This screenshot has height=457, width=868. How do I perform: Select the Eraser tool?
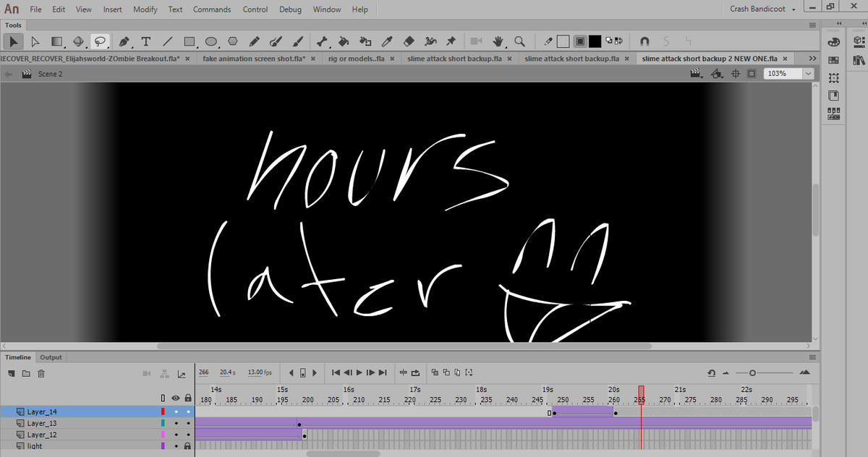click(409, 41)
